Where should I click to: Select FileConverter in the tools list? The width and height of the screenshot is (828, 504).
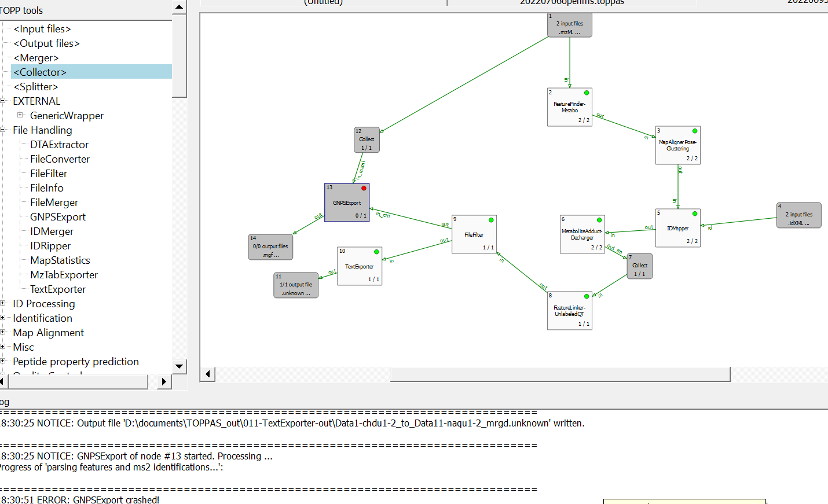(60, 159)
